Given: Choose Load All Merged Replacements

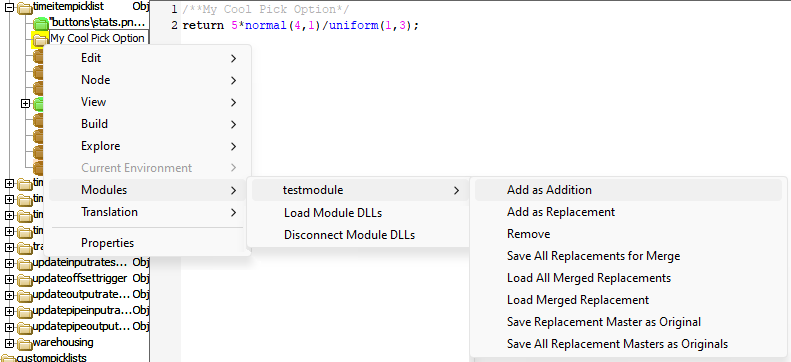Looking at the screenshot, I should [628, 278].
